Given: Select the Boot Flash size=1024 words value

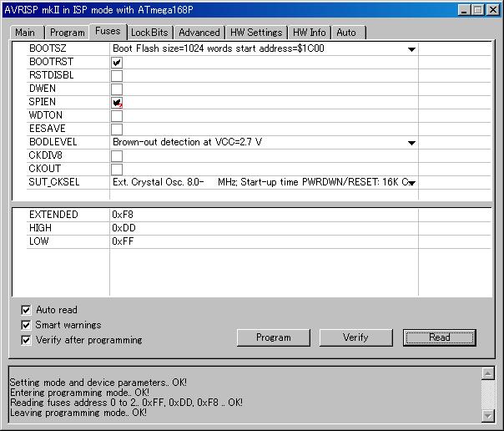Looking at the screenshot, I should (x=219, y=48).
